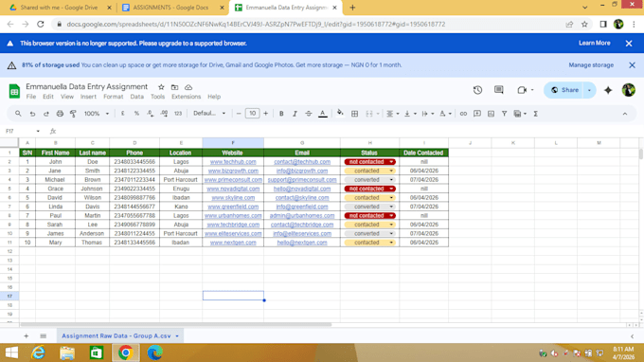Show all comments
Viewport: 644px width, 362px height.
point(498,90)
